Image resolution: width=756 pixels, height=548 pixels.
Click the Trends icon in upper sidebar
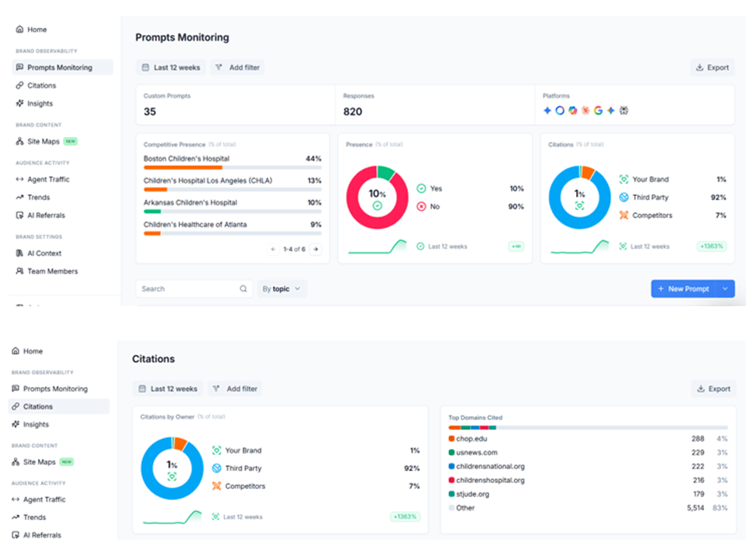pyautogui.click(x=19, y=197)
